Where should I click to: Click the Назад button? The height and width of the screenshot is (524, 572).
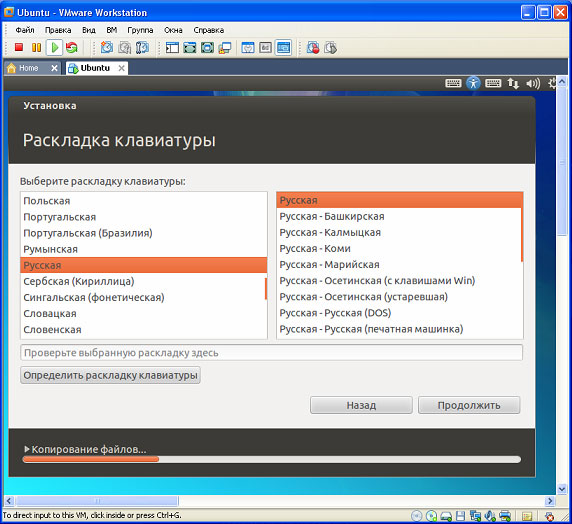tap(361, 405)
